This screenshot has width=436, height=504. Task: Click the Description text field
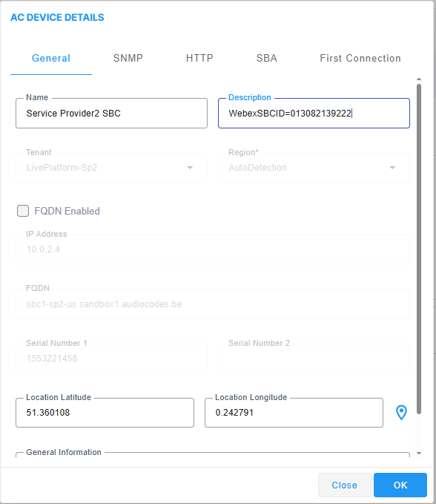[314, 113]
